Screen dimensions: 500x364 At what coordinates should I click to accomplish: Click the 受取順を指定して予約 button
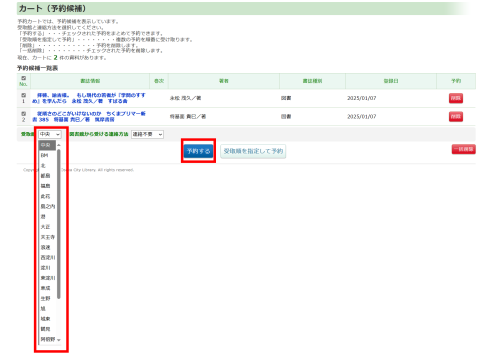tap(253, 151)
